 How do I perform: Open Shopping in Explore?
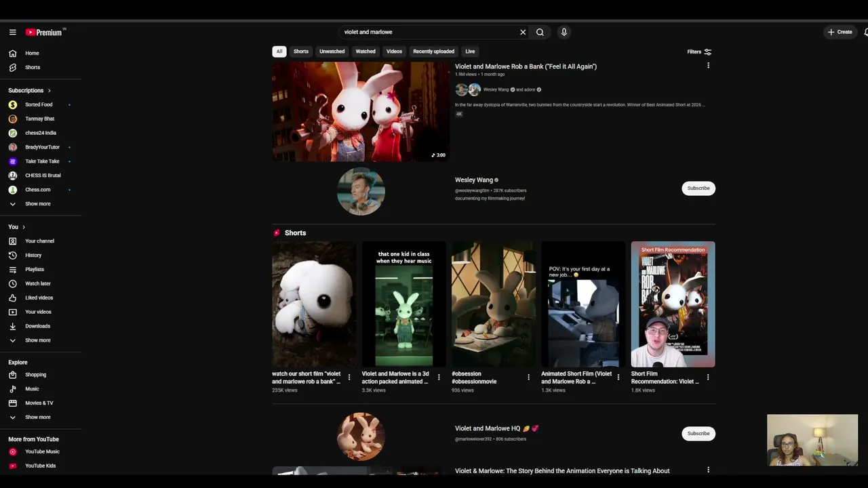pos(41,375)
